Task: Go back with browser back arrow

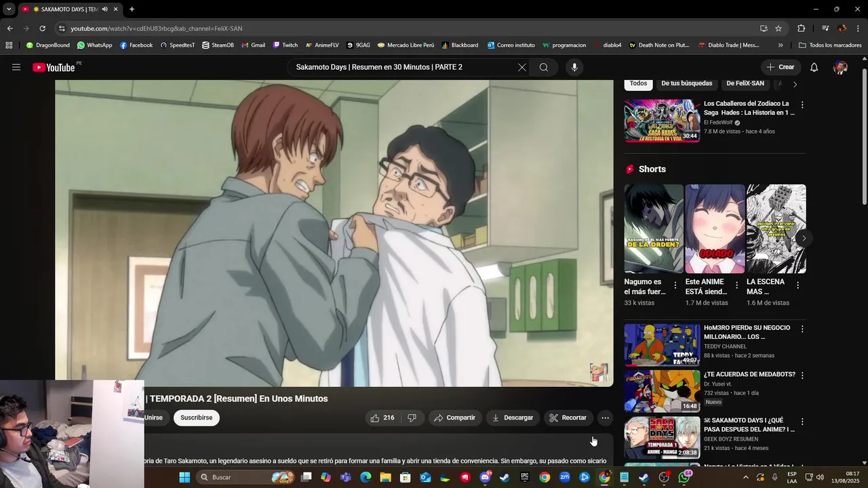Action: pyautogui.click(x=9, y=28)
